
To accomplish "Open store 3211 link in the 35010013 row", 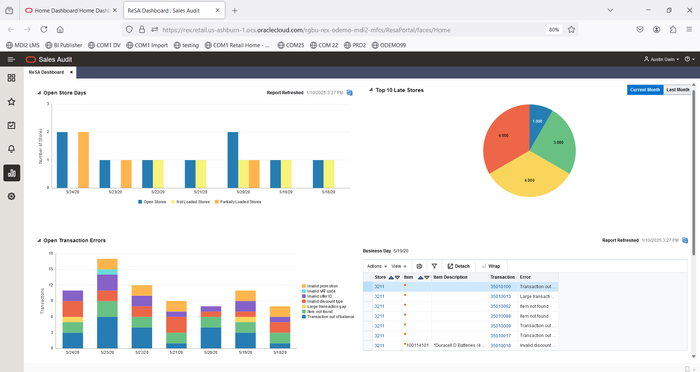I will pyautogui.click(x=379, y=297).
